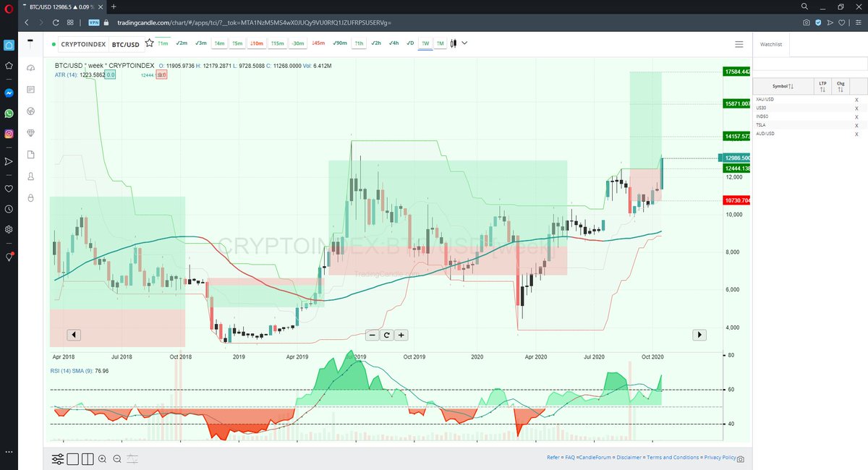Viewport: 868px width, 470px height.
Task: Open the candlestick chart type selector
Action: (454, 43)
